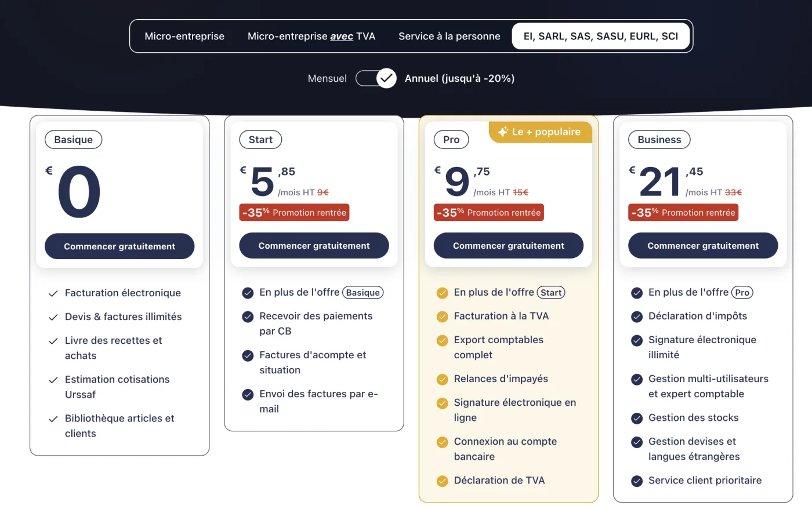812x509 pixels.
Task: Click the yellow check beside Déclaration de TVA
Action: pyautogui.click(x=442, y=481)
